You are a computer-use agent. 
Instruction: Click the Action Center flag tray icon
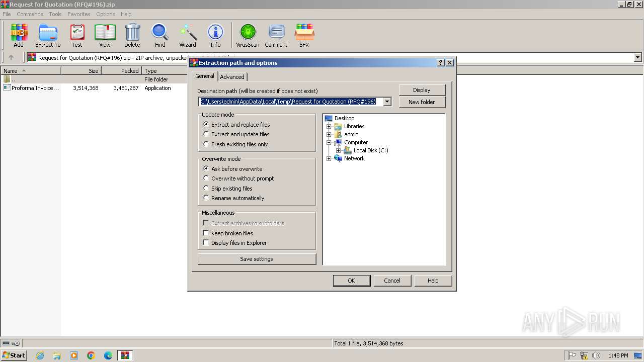coord(572,355)
